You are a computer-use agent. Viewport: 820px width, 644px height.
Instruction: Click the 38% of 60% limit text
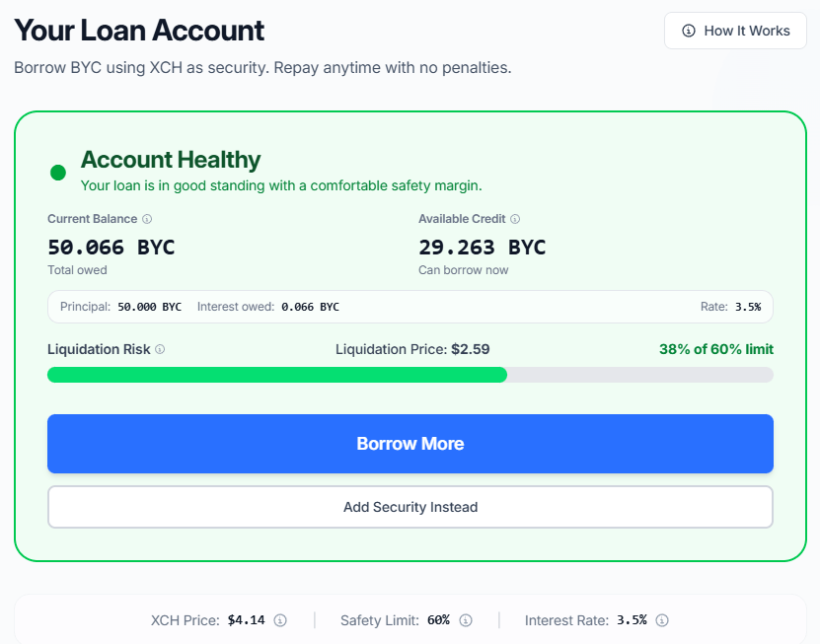pos(715,349)
